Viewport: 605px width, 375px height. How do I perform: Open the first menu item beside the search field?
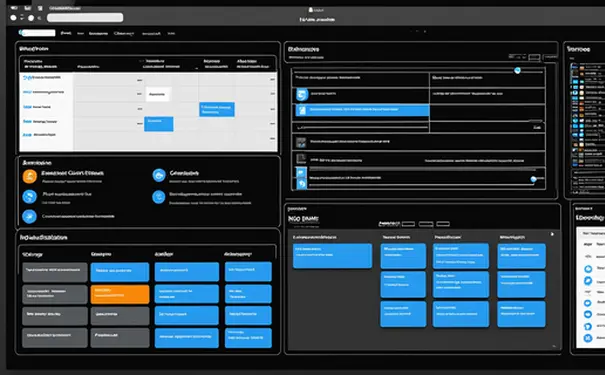[x=66, y=33]
